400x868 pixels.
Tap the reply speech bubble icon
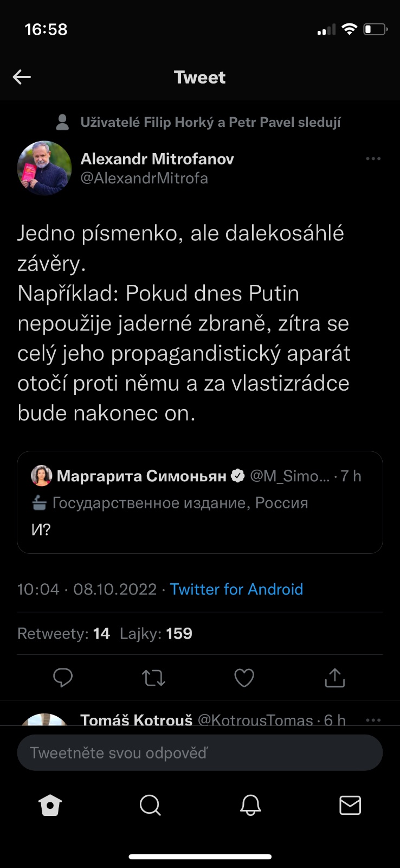coord(63,678)
